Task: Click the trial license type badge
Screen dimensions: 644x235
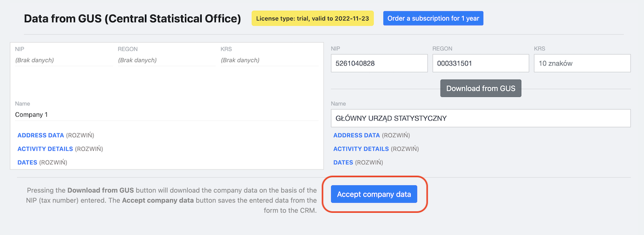Action: 312,19
